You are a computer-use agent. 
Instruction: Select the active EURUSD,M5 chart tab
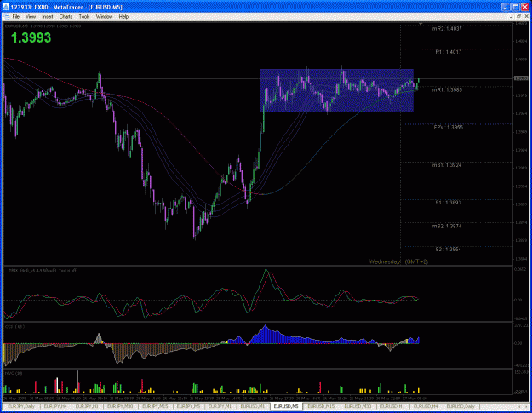click(x=286, y=406)
